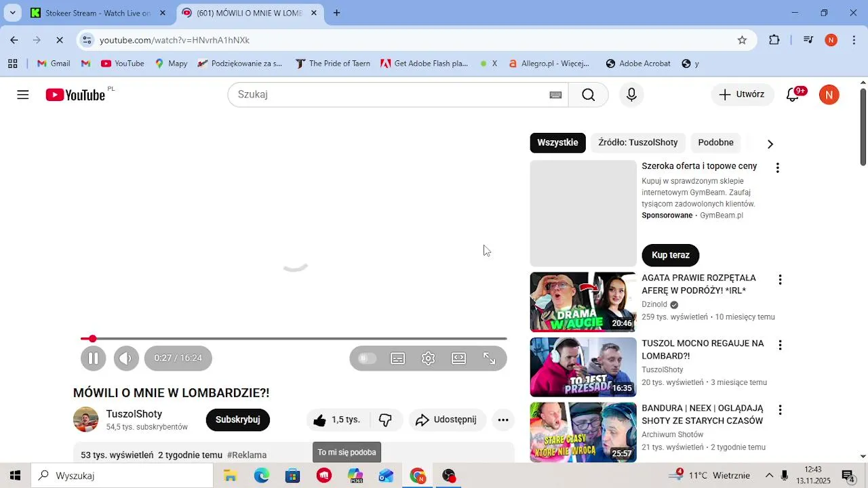
Task: Switch to the Stokeer Stream tab
Action: (x=98, y=13)
